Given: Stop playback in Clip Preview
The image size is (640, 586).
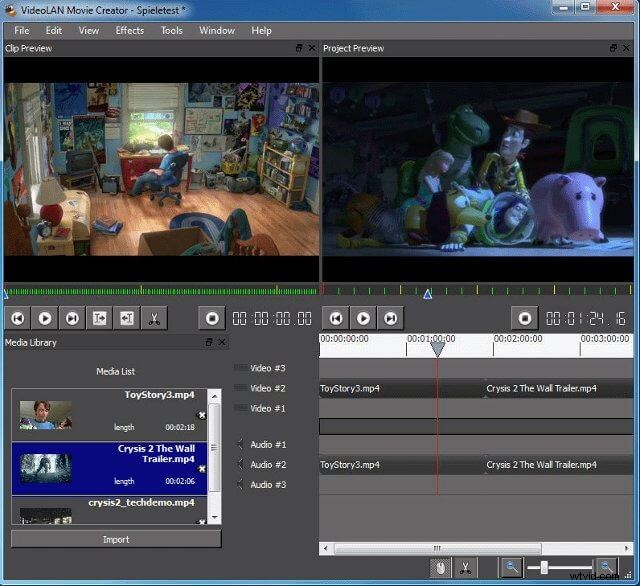Looking at the screenshot, I should click(x=212, y=318).
